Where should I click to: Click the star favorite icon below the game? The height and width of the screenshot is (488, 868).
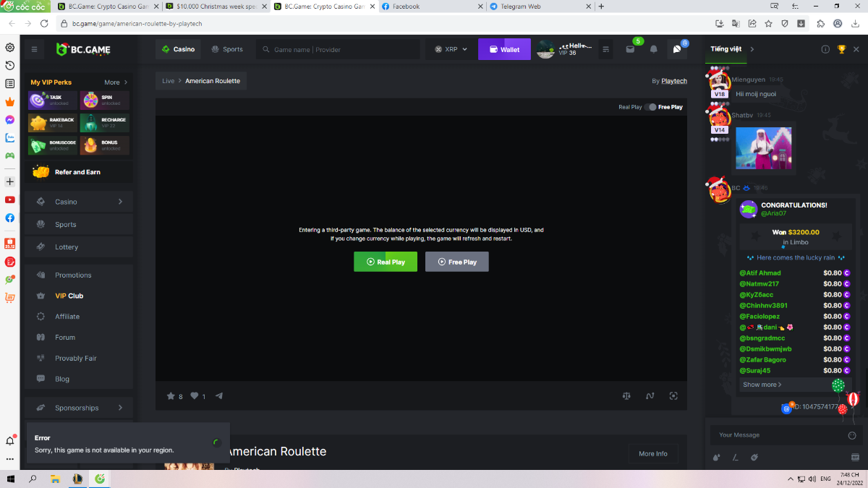click(171, 396)
